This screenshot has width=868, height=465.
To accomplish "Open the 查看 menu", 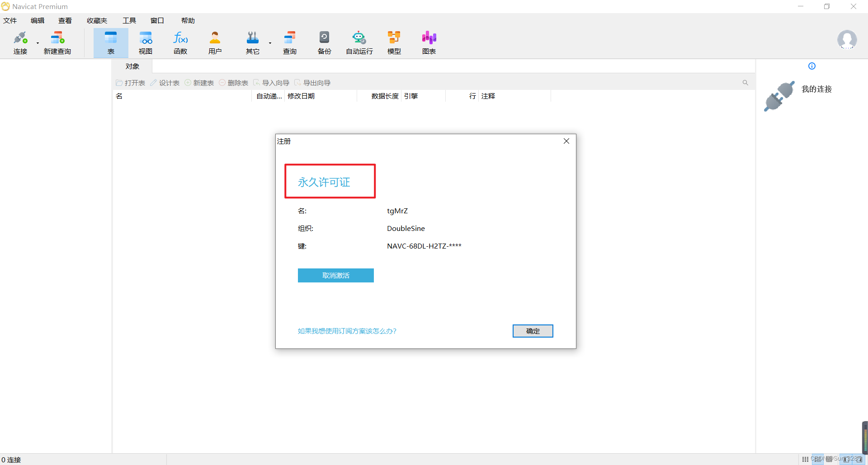I will 65,21.
